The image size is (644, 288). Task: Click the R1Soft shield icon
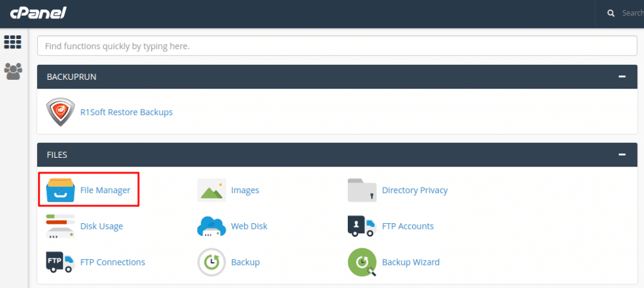[60, 112]
